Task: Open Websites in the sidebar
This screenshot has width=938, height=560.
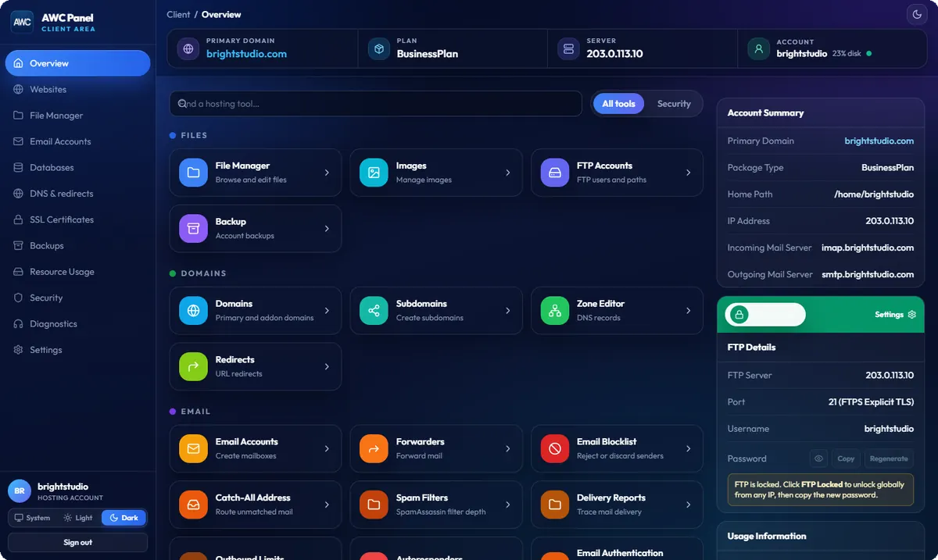Action: click(x=77, y=89)
